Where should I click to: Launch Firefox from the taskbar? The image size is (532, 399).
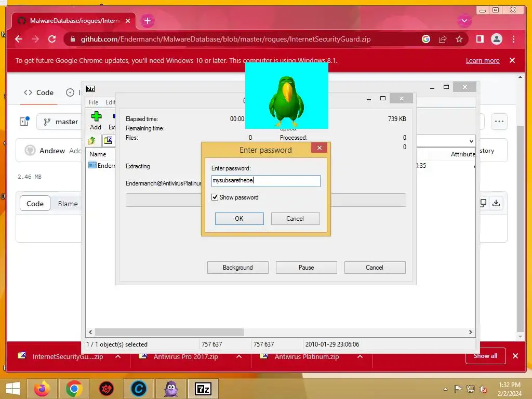coord(43,389)
